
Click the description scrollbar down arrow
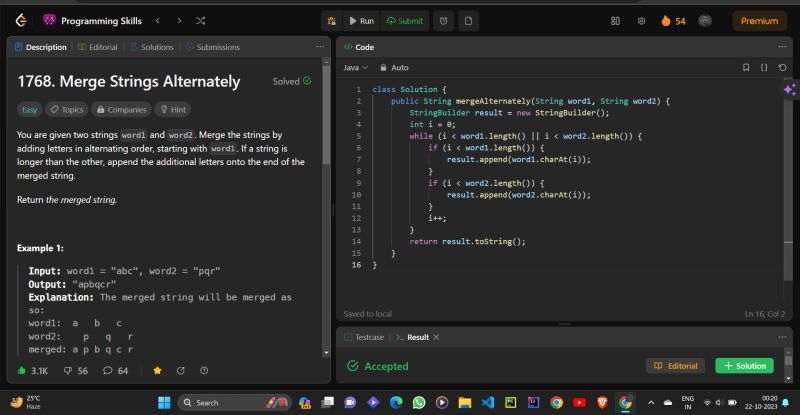coord(327,353)
